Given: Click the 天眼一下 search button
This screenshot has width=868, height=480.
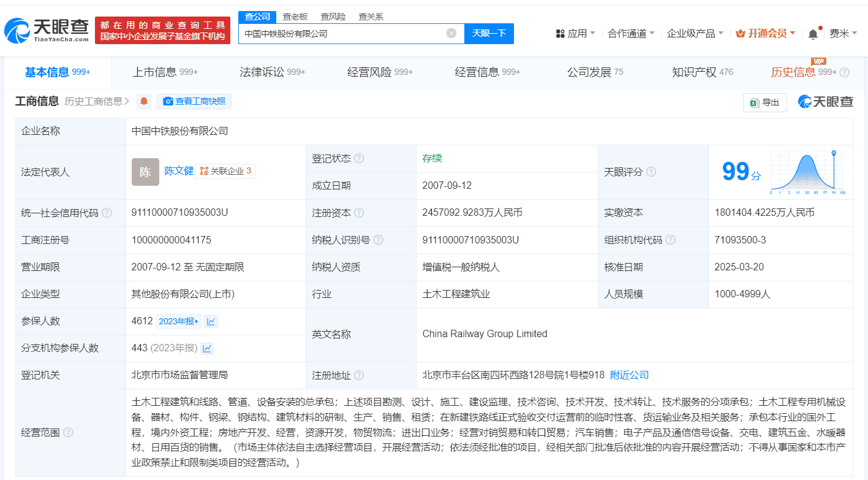Looking at the screenshot, I should click(489, 34).
